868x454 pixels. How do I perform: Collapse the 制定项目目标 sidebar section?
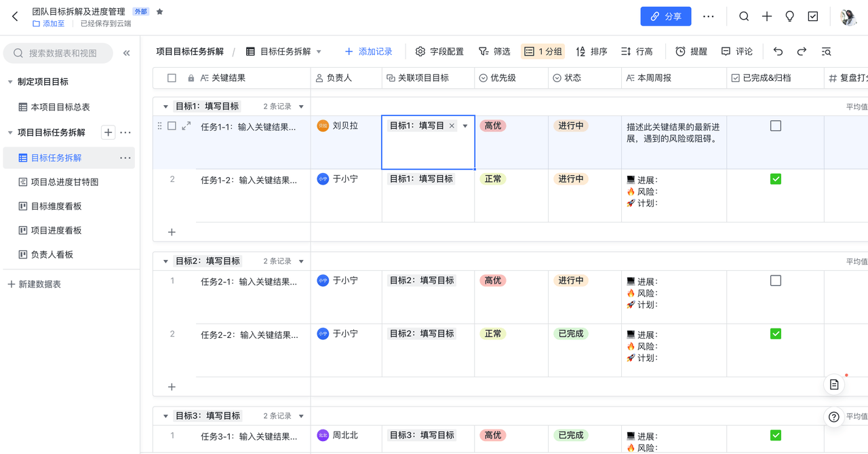click(x=10, y=82)
